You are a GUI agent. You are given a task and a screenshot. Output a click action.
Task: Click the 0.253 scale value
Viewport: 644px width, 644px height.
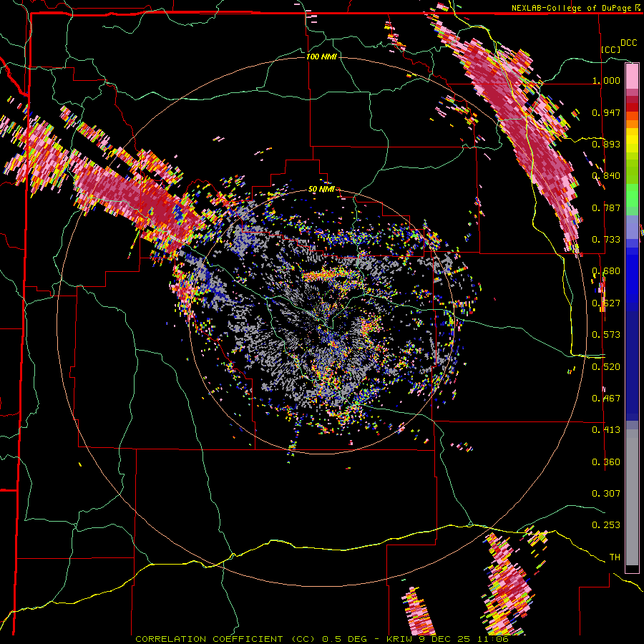coord(606,525)
